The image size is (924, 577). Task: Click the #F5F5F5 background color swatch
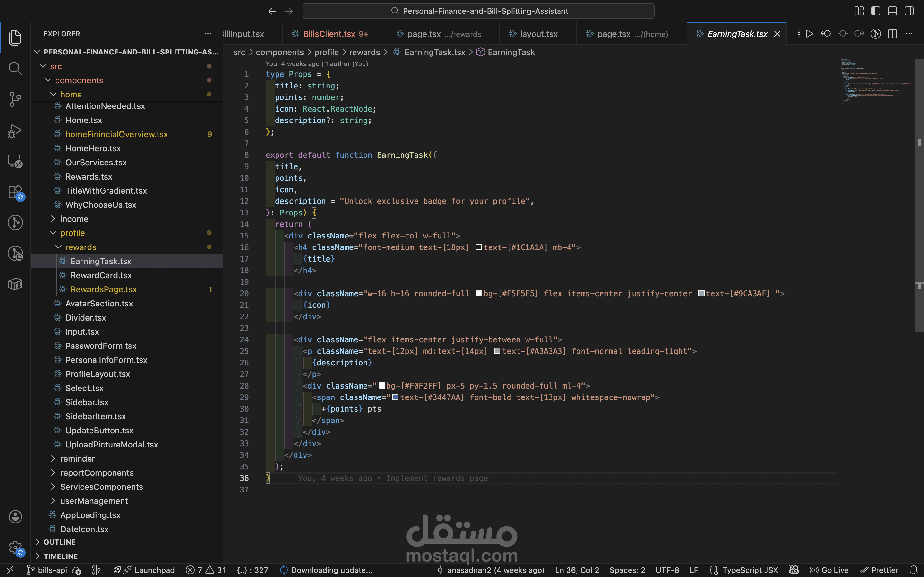[478, 293]
